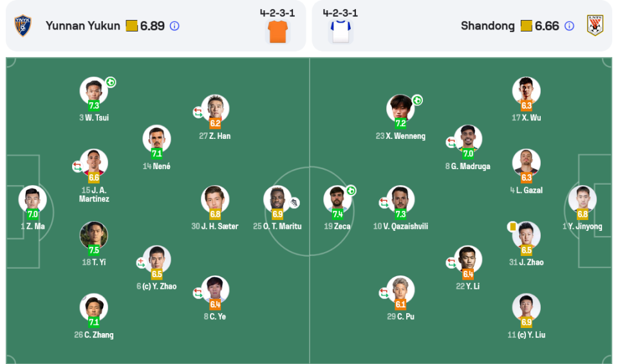Select Nené's player photo

[x=156, y=138]
